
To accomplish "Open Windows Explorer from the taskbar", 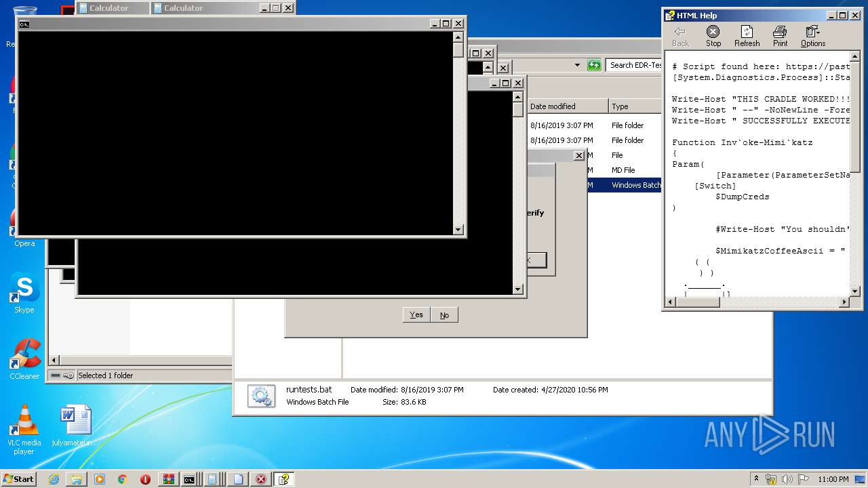I will [x=77, y=479].
